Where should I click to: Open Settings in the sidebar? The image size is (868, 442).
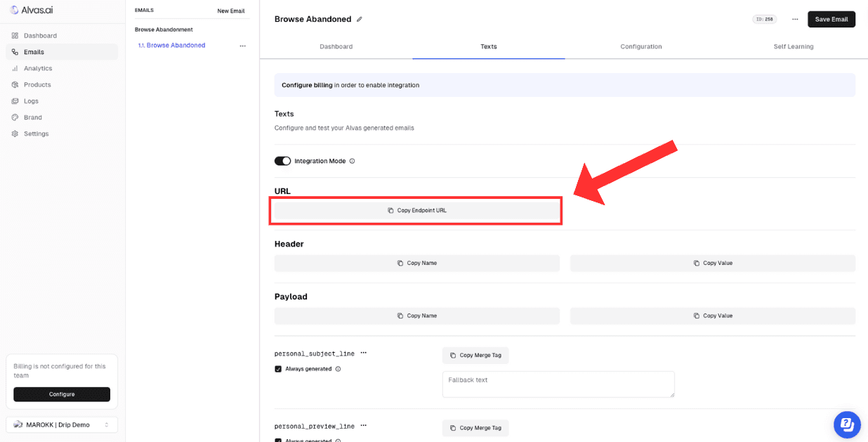point(62,134)
